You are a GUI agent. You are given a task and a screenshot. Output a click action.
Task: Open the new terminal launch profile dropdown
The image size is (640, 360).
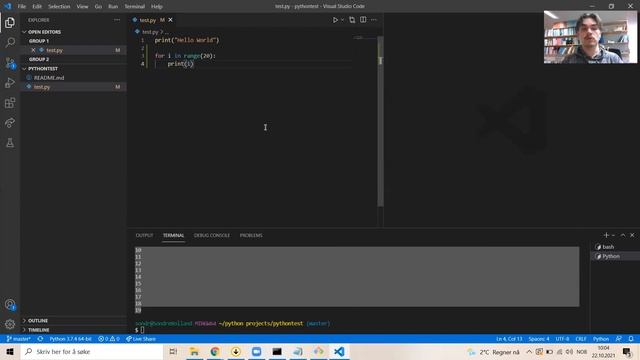coord(613,235)
